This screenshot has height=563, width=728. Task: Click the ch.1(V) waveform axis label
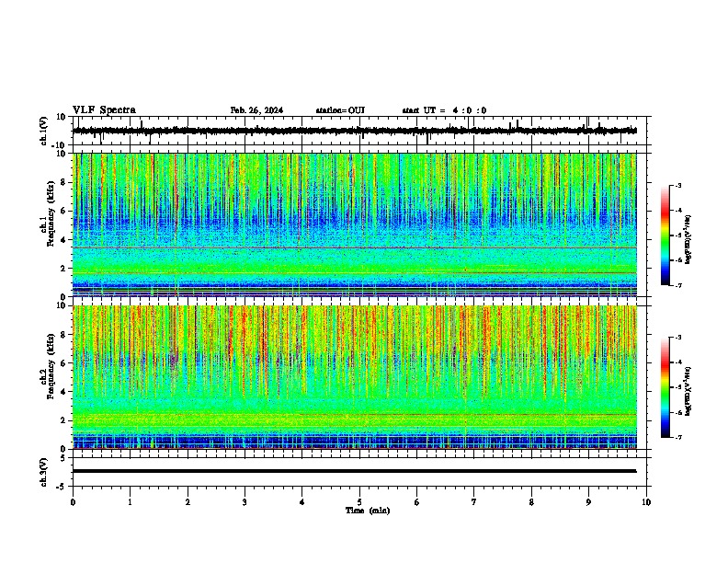point(44,131)
